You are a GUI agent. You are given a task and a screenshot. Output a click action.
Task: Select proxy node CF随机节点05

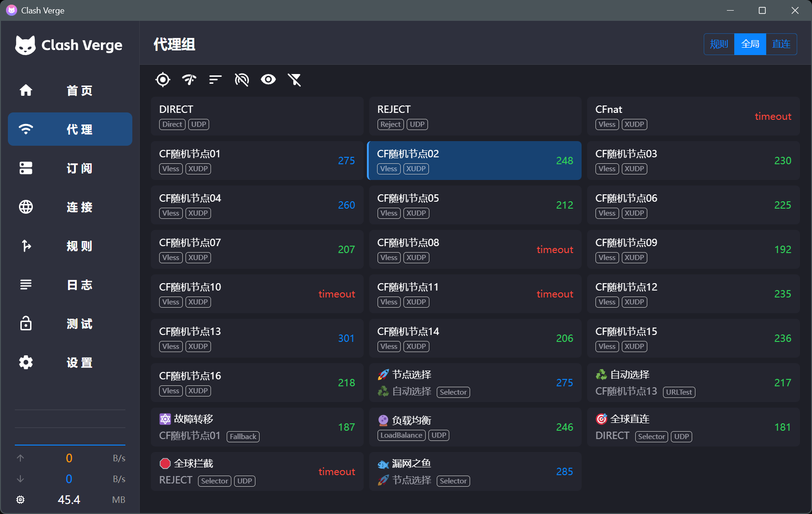(475, 205)
